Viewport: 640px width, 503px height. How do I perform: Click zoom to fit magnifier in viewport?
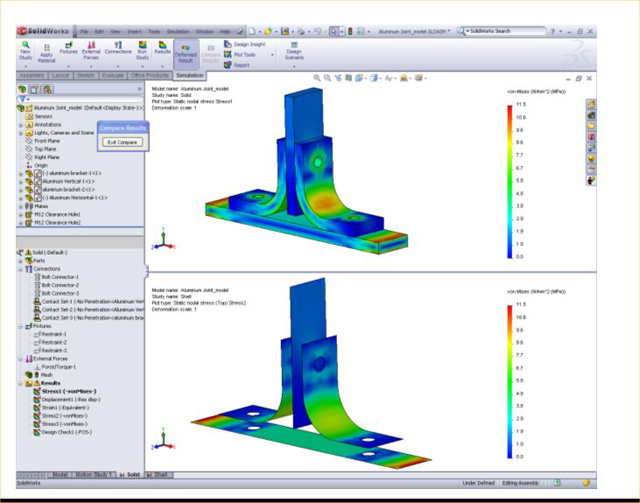tap(317, 77)
